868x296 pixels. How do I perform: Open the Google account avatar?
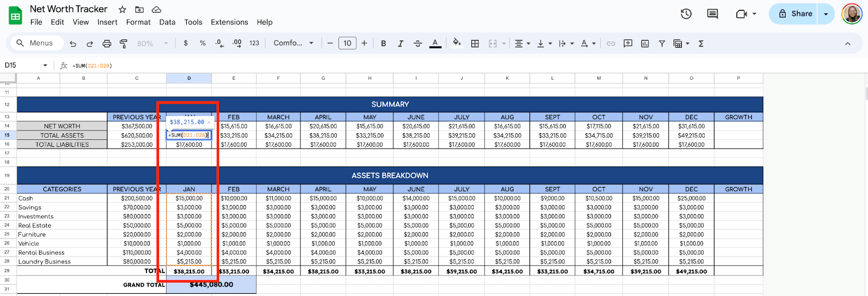click(852, 14)
